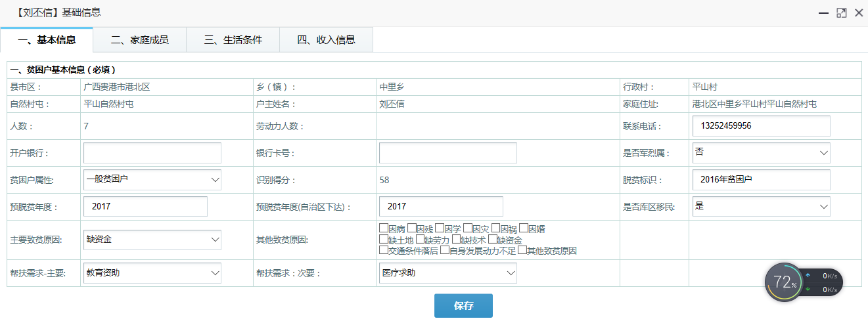Screen dimensions: 868x323
Task: Maximize the 基础信息 dialog window
Action: pos(841,12)
